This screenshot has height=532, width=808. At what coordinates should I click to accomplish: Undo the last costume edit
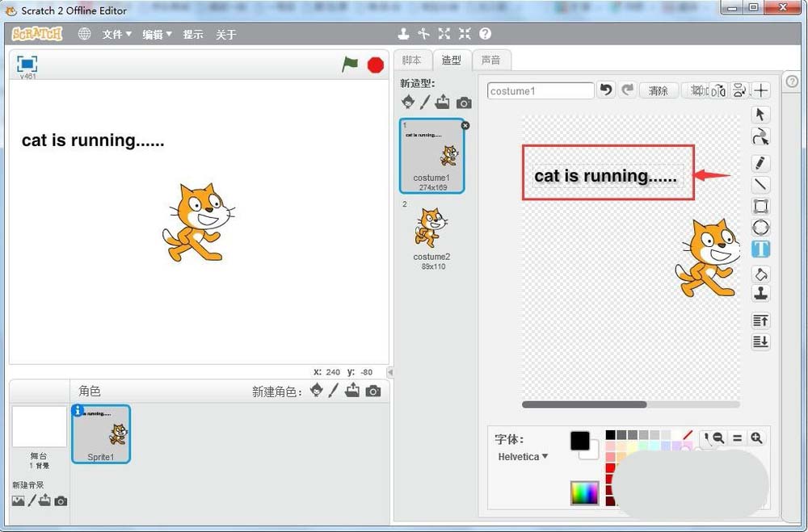tap(606, 90)
